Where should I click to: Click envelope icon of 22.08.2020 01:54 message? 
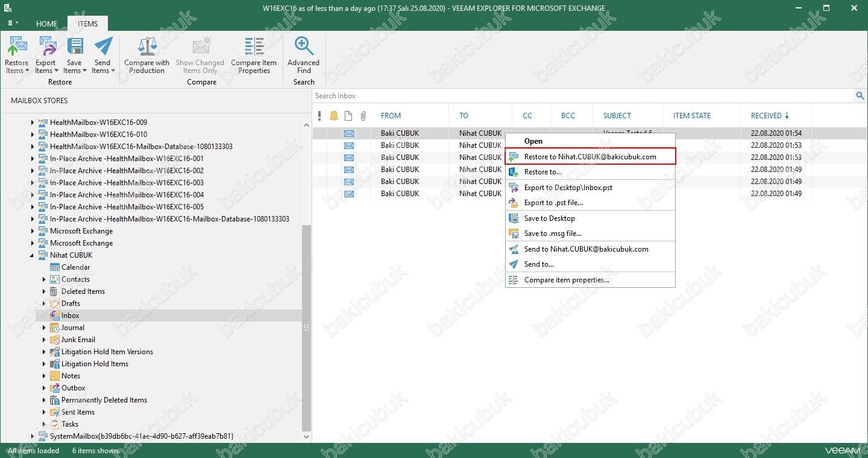349,133
